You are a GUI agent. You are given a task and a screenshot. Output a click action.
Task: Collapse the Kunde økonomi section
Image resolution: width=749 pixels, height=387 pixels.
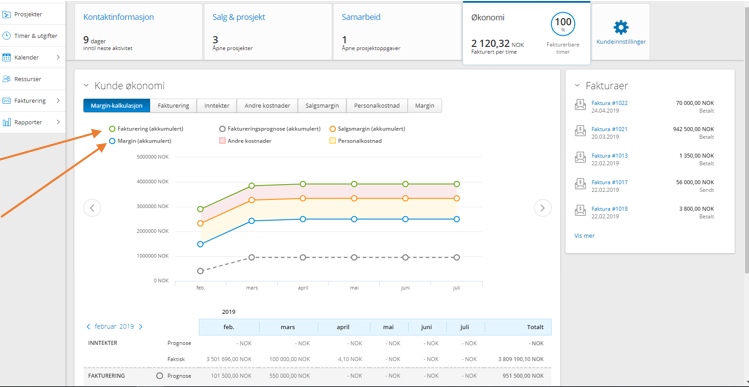86,86
